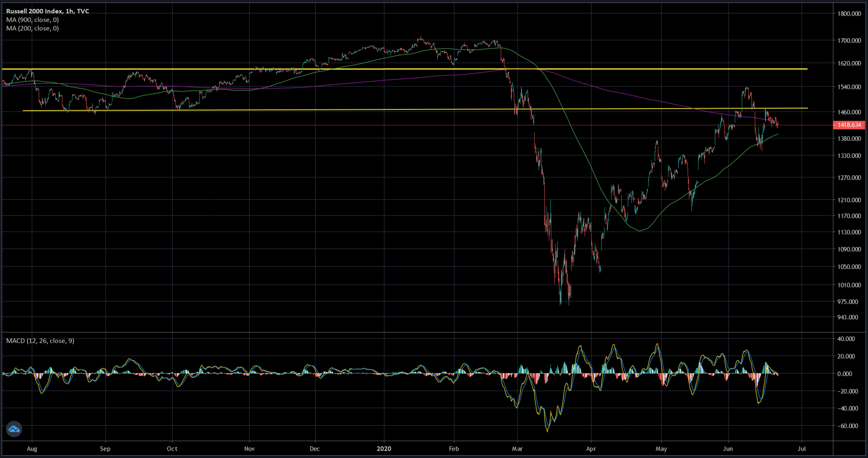Click the 1270.000 price axis label
Viewport: 868px width, 458px height.
(849, 178)
